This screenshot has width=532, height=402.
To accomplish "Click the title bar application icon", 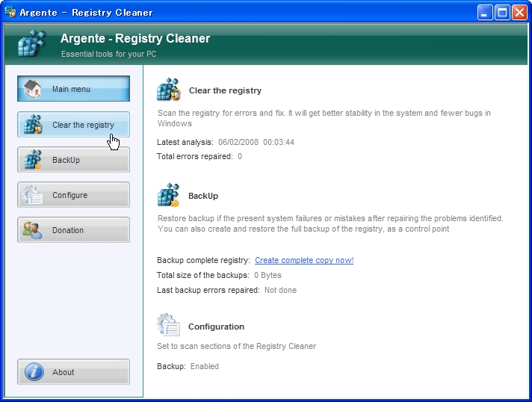I will point(10,12).
